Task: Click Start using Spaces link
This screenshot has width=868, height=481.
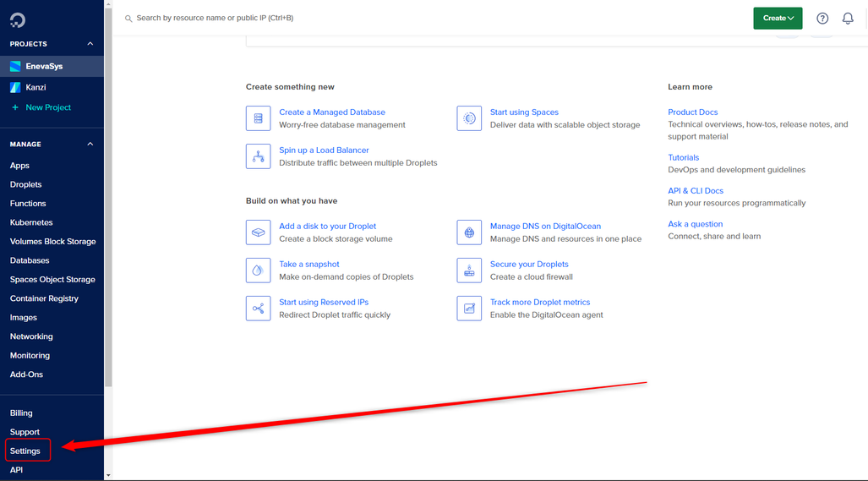Action: pyautogui.click(x=524, y=112)
